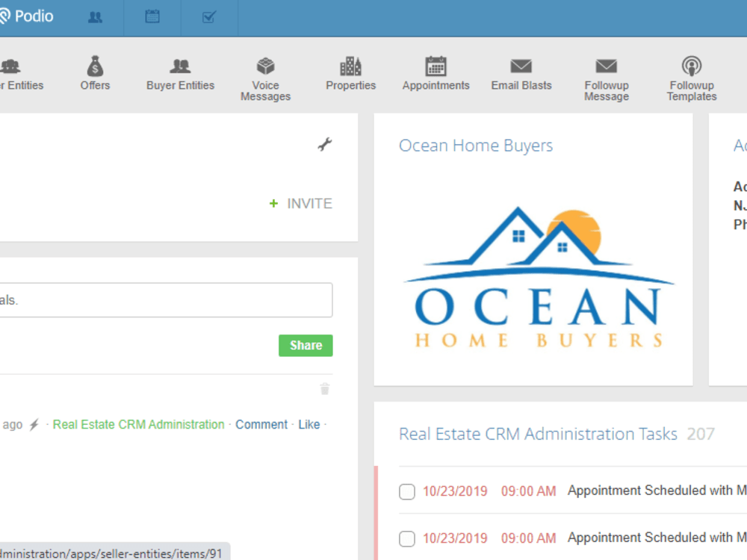
Task: Click the trash delete icon on activity post
Action: (325, 388)
